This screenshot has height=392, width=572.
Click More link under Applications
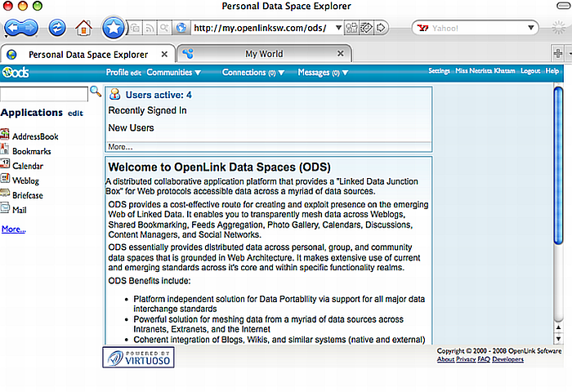(x=13, y=229)
